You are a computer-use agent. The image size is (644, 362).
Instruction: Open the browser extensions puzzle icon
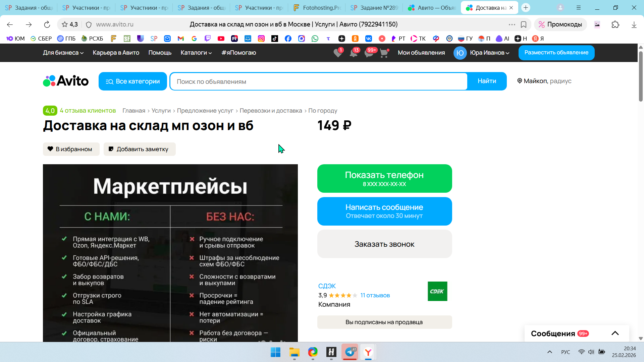(x=615, y=24)
